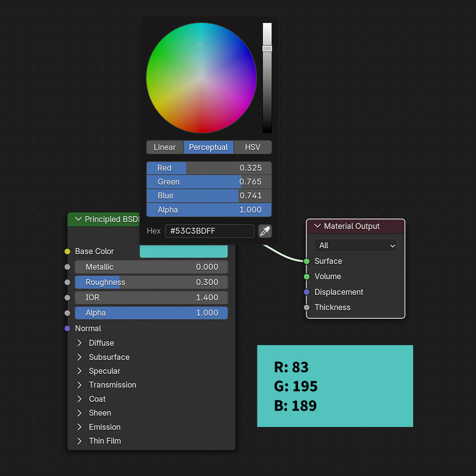The width and height of the screenshot is (476, 476).
Task: Click the teal Base Color swatch
Action: (x=184, y=251)
